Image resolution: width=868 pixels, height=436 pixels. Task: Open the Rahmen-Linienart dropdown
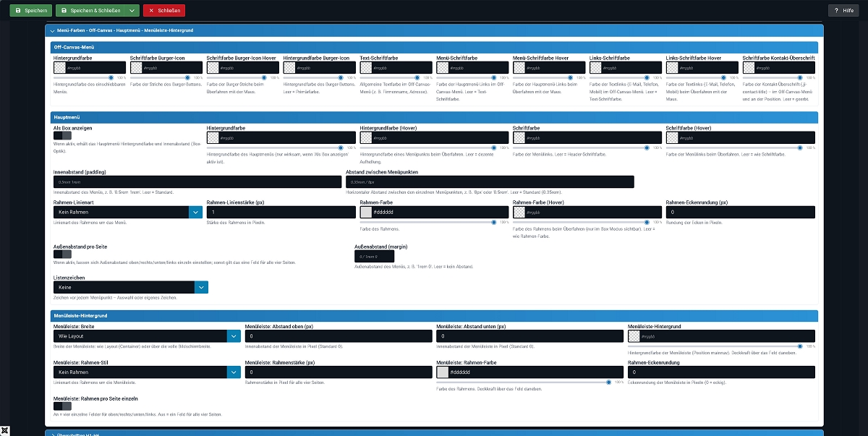click(127, 213)
